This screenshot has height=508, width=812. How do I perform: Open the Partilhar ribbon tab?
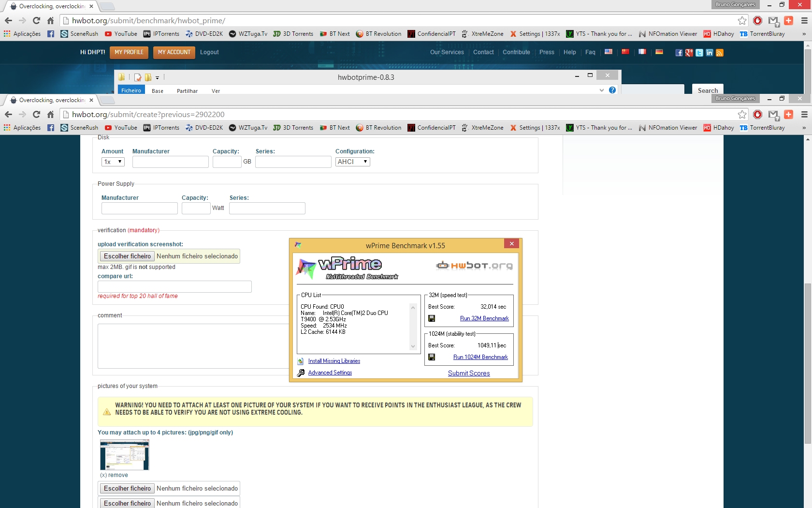click(188, 91)
